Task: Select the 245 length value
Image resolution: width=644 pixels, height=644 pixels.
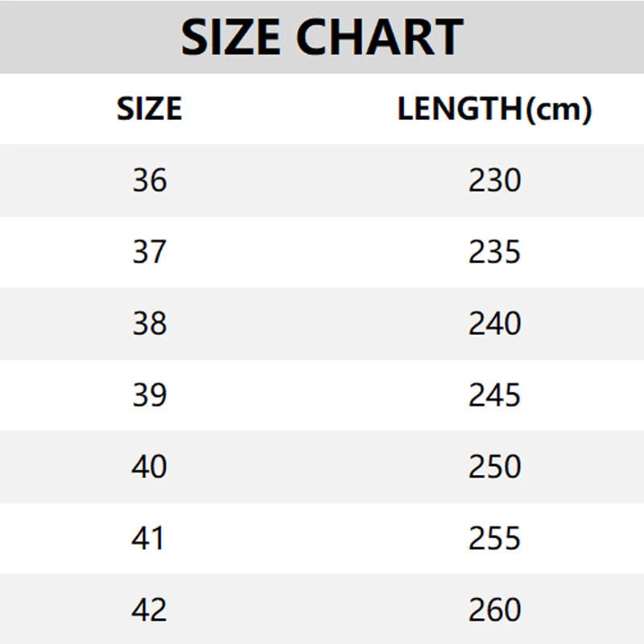Action: (x=494, y=395)
